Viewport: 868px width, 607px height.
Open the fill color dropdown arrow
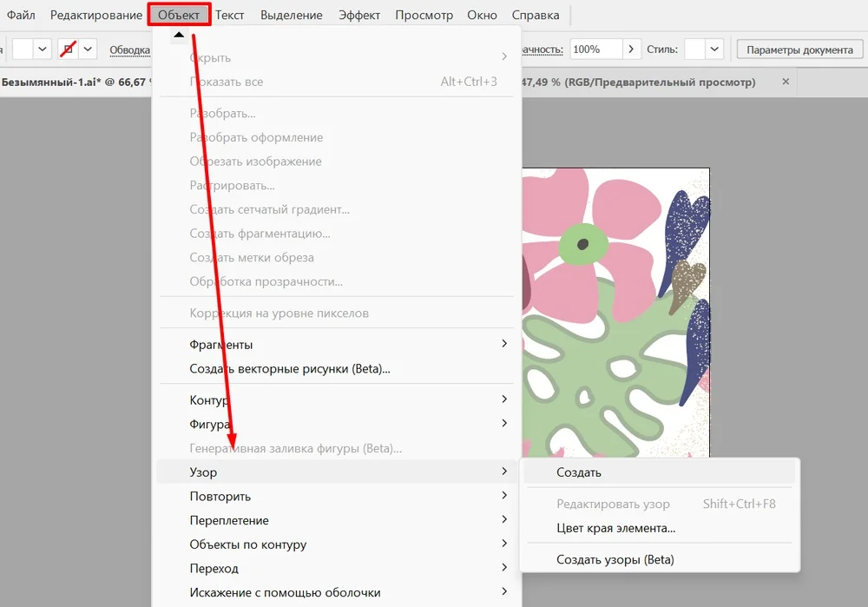43,49
